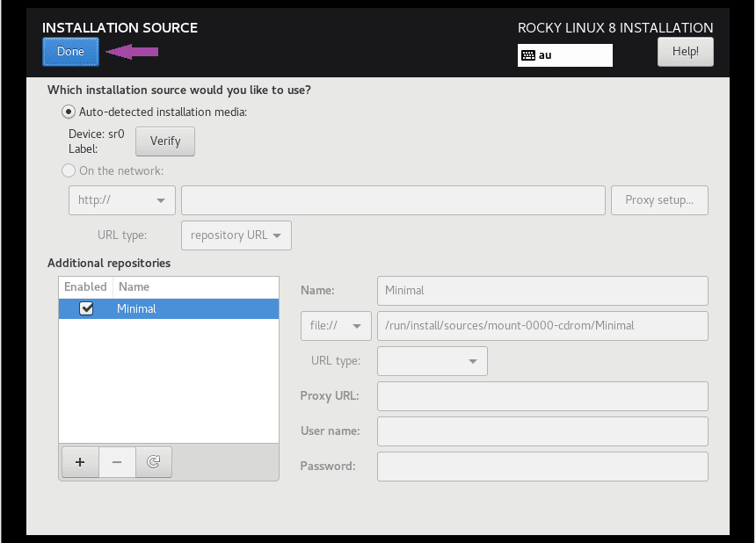756x543 pixels.
Task: Expand the repository URL type dropdown
Action: [236, 235]
